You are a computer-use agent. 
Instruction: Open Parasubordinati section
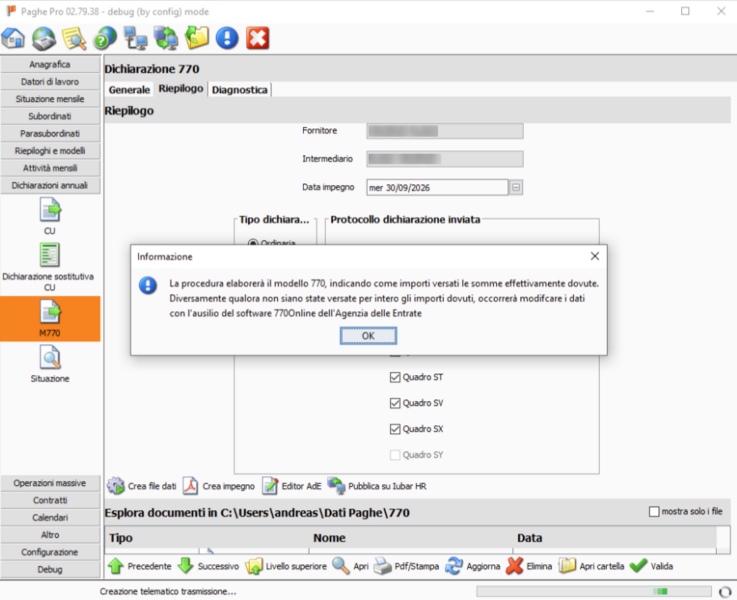(50, 133)
